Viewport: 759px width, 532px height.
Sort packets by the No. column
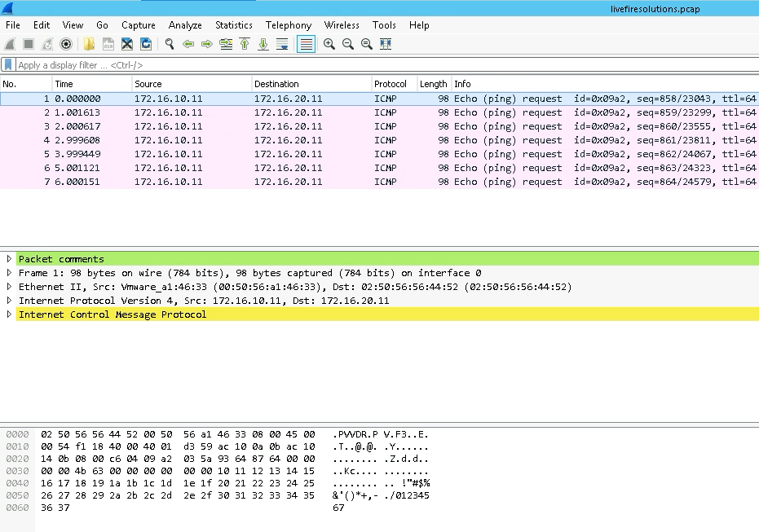tap(26, 84)
